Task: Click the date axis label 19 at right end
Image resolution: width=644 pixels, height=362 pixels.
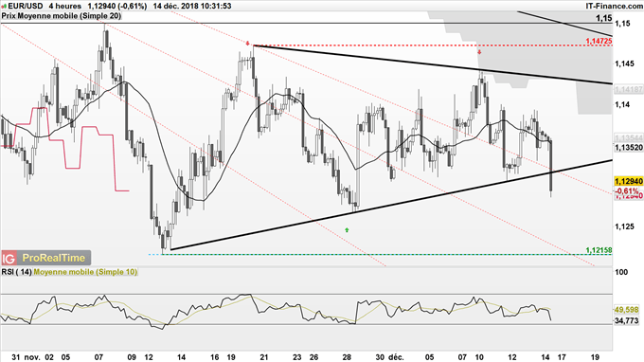Action: tap(595, 357)
